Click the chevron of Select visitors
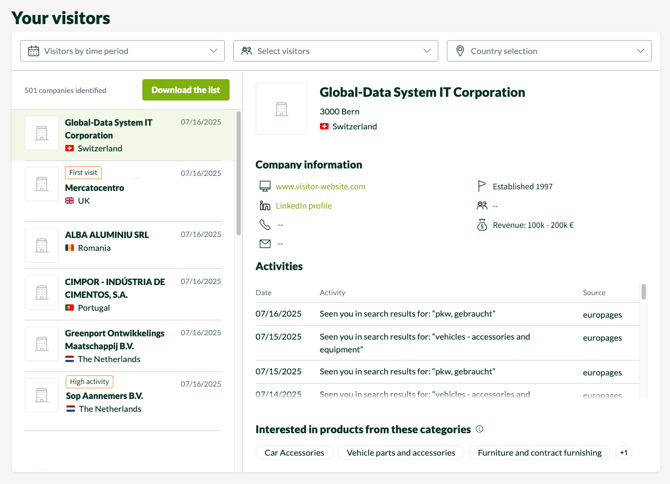The width and height of the screenshot is (670, 484). [x=426, y=51]
